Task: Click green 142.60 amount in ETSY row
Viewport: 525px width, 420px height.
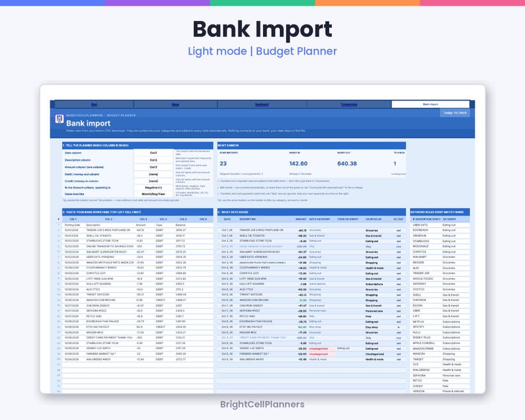Action: pos(302,327)
